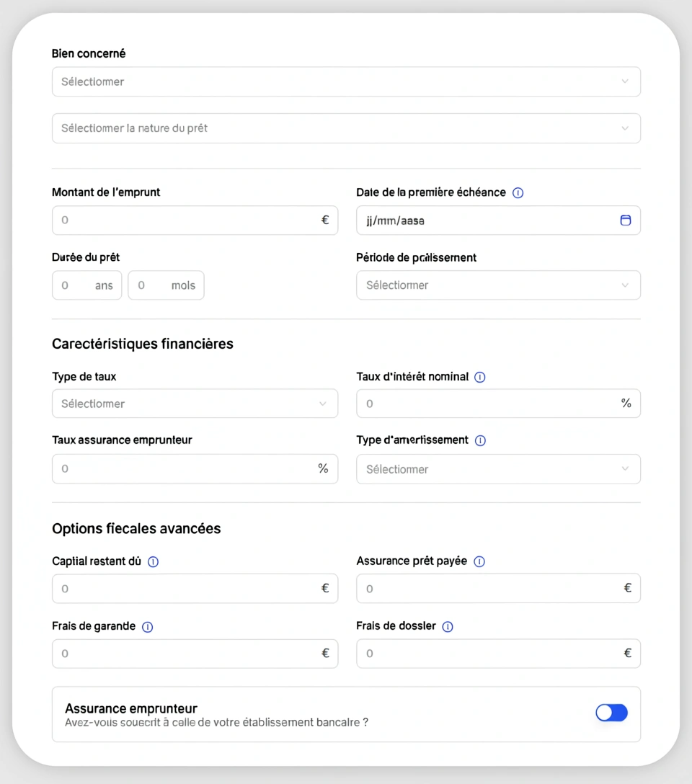Expand the Type de taux dropdown
The width and height of the screenshot is (692, 784).
point(195,404)
